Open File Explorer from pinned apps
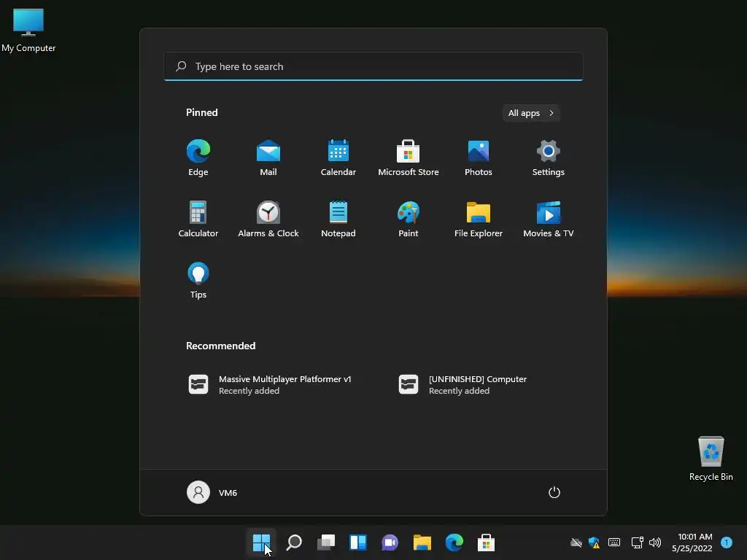This screenshot has height=560, width=747. pyautogui.click(x=479, y=219)
